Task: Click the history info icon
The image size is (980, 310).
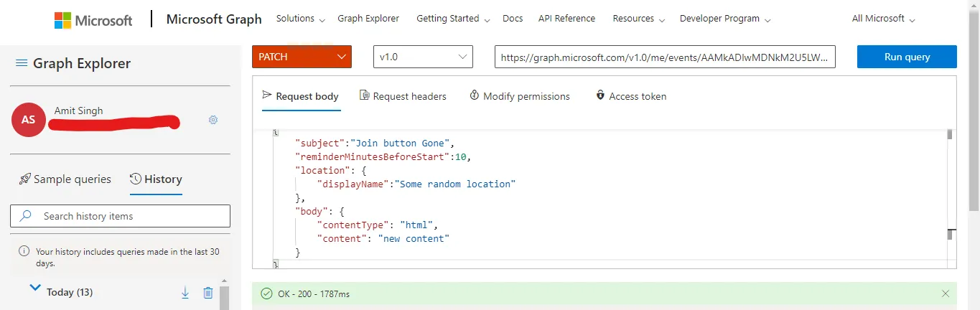Action: point(24,252)
